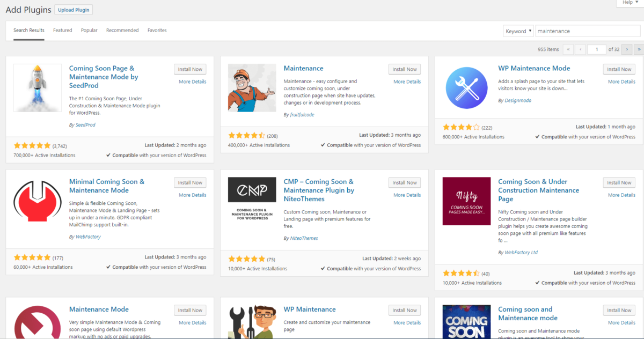
Task: Open fruitfulcode author link
Action: pos(301,115)
